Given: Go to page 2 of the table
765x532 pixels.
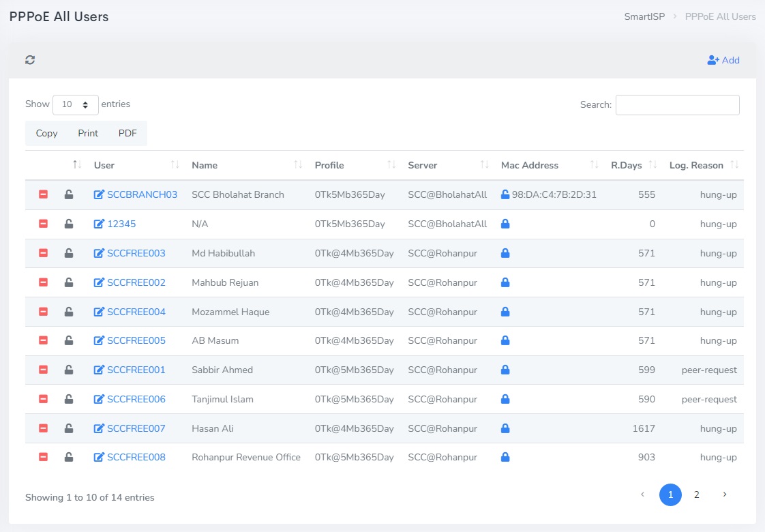Looking at the screenshot, I should (696, 495).
